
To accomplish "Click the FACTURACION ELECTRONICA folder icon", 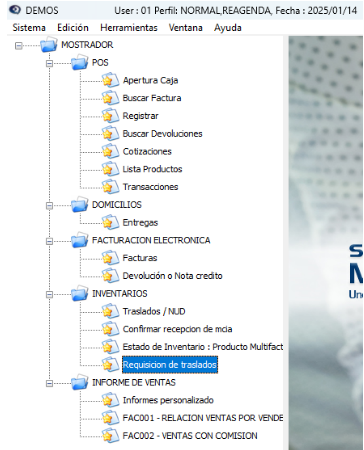I will pos(80,240).
